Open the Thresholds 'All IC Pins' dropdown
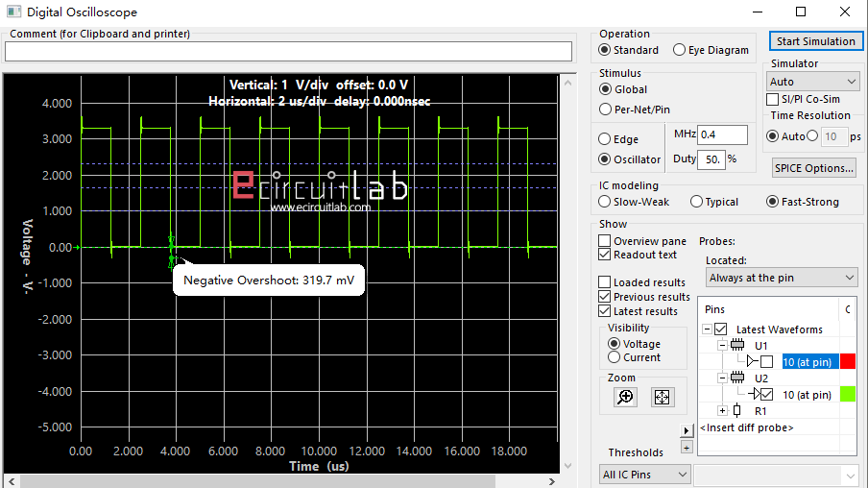The width and height of the screenshot is (868, 488). 644,475
